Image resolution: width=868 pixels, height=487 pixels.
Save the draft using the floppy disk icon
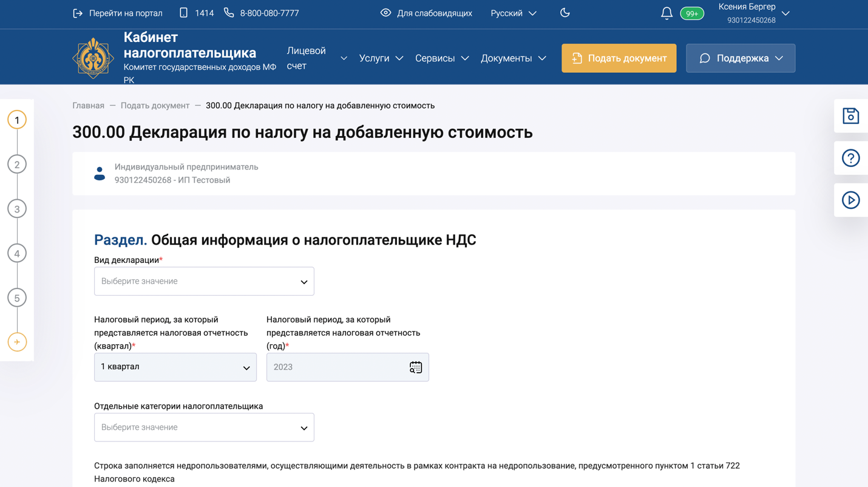click(x=852, y=115)
